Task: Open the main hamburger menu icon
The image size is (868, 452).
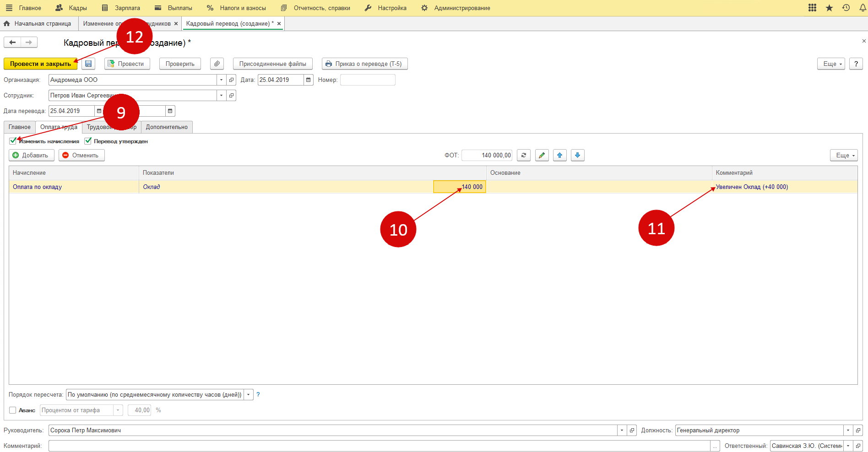Action: point(9,8)
